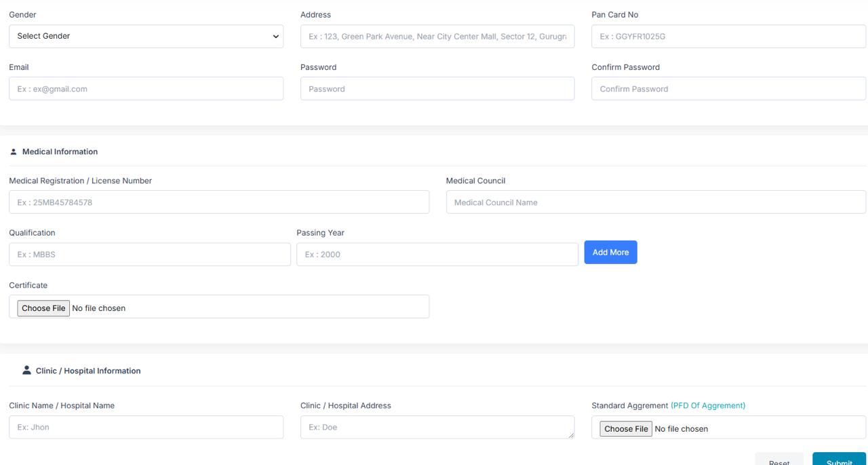Choose a file for Certificate
The image size is (868, 465).
[43, 308]
